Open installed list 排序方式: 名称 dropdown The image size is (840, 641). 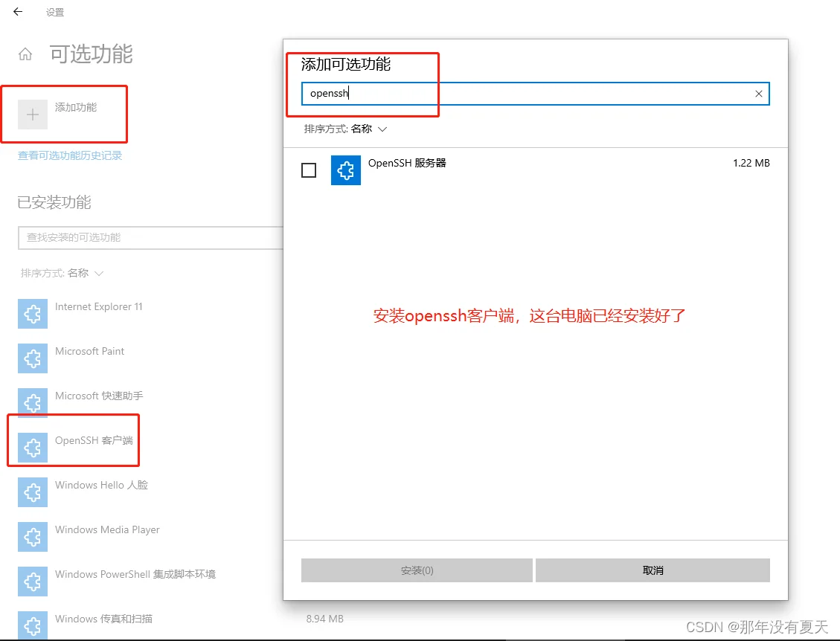[62, 273]
